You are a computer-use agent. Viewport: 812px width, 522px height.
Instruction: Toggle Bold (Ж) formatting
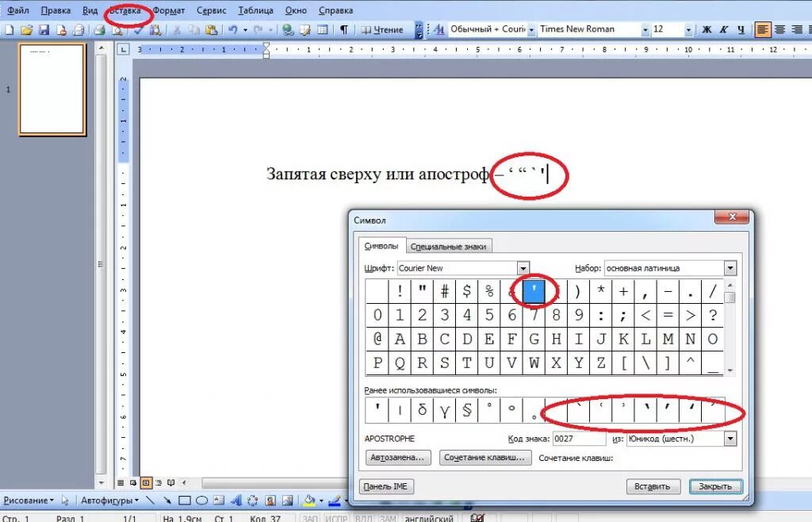coord(707,30)
